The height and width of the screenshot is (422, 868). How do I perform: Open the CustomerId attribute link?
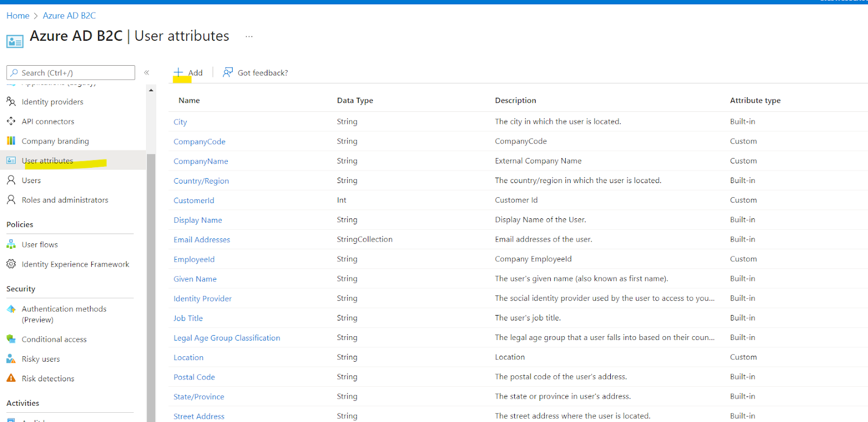pos(194,200)
